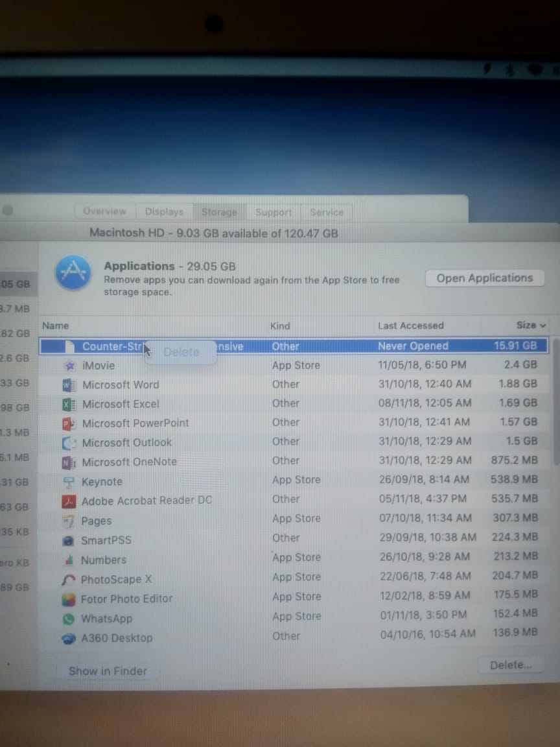Click the 136.9 MB size value
The height and width of the screenshot is (747, 560).
tap(515, 633)
